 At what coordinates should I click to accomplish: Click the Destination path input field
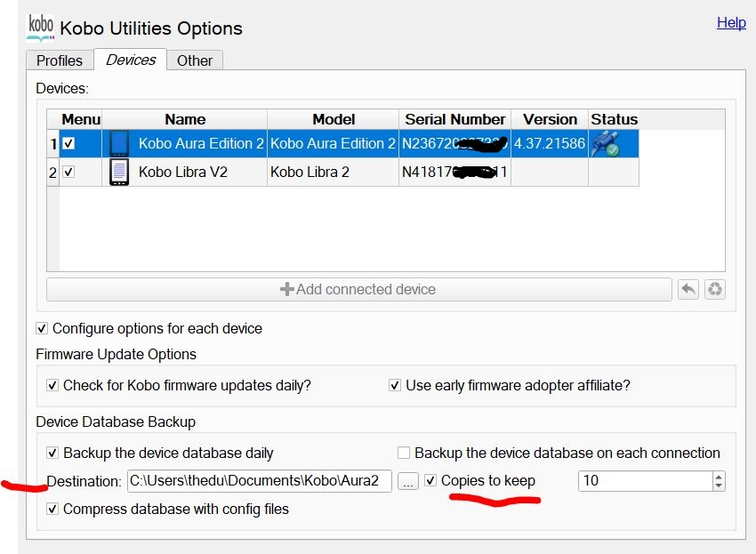coord(260,481)
